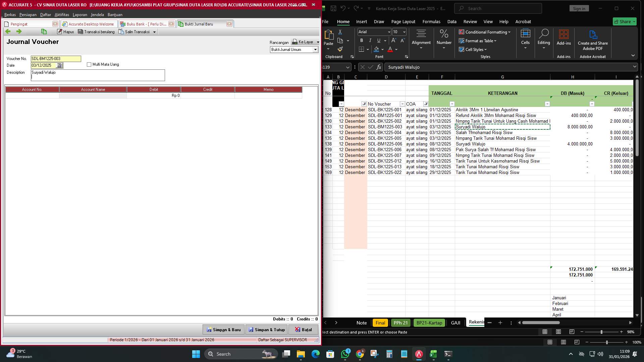Open the Ke Layar dropdown
The height and width of the screenshot is (362, 644).
tap(317, 42)
